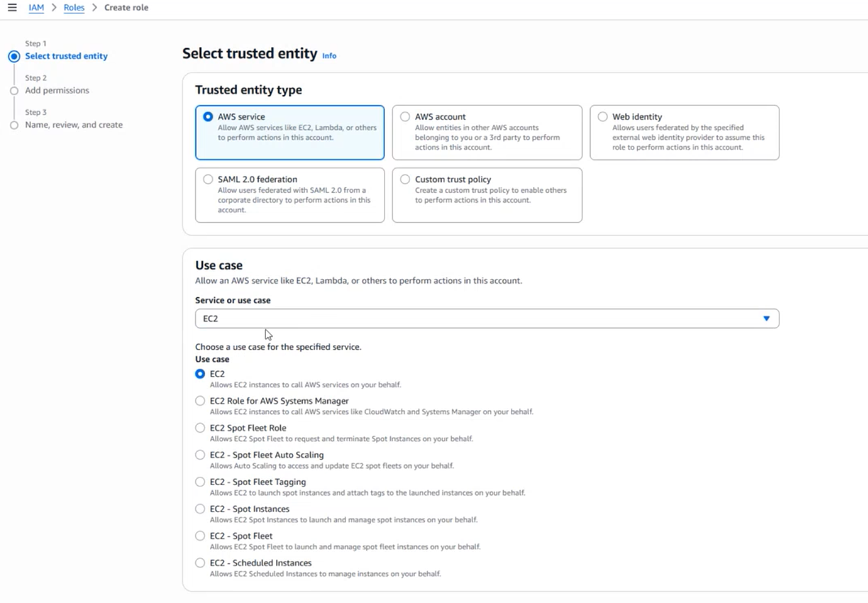Select the EC2 Spot Fleet Role use case
This screenshot has height=603, width=868.
(x=200, y=428)
